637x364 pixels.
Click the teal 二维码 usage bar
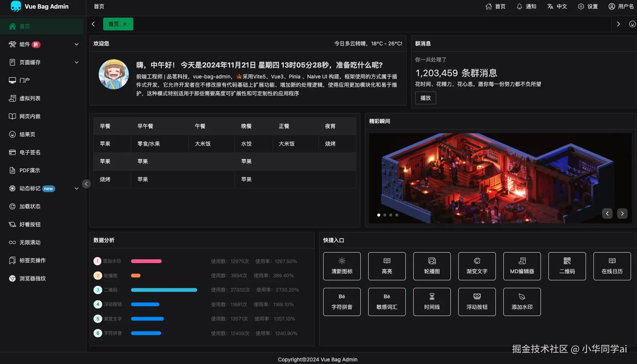pos(164,290)
